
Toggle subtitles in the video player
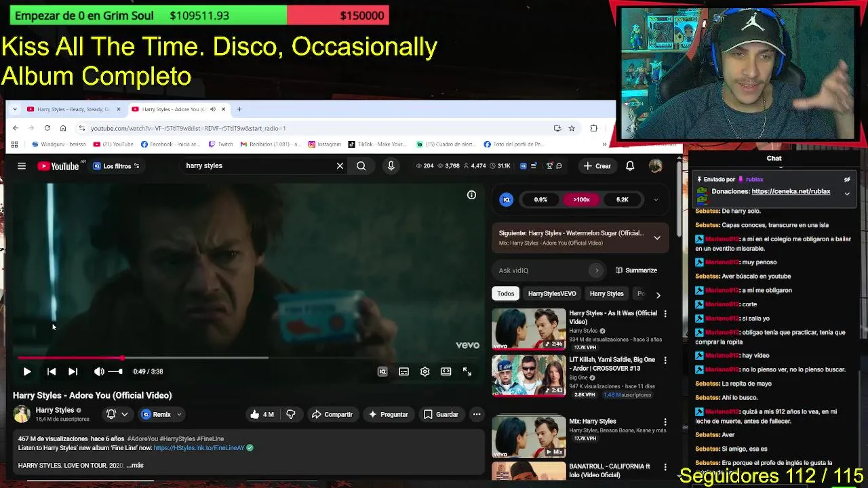tap(403, 371)
